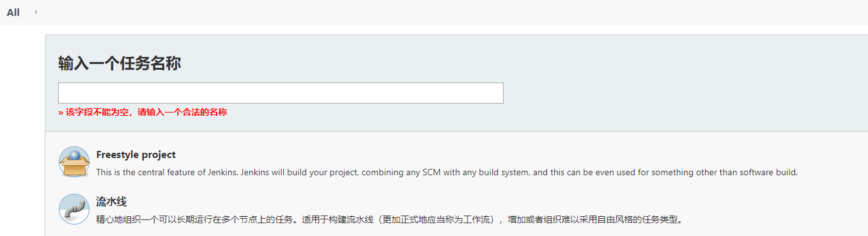868x236 pixels.
Task: Click the 工作流 text in pipeline description
Action: (476, 220)
